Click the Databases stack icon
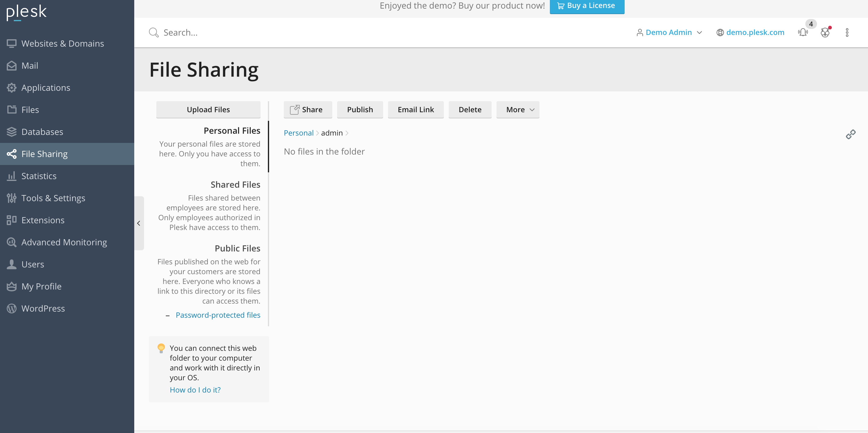The height and width of the screenshot is (433, 868). (11, 132)
